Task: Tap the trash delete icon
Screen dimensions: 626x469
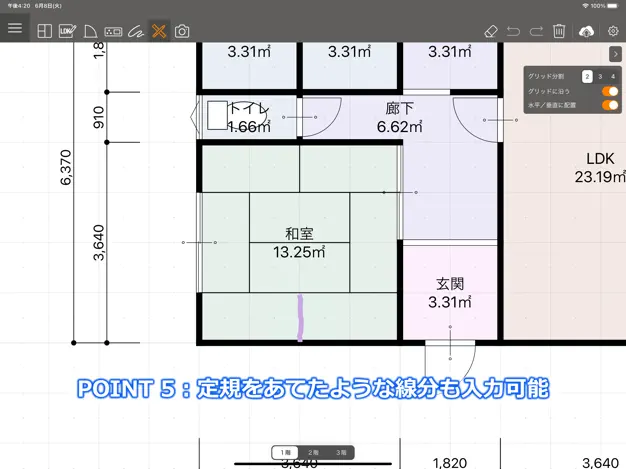Action: 559,31
